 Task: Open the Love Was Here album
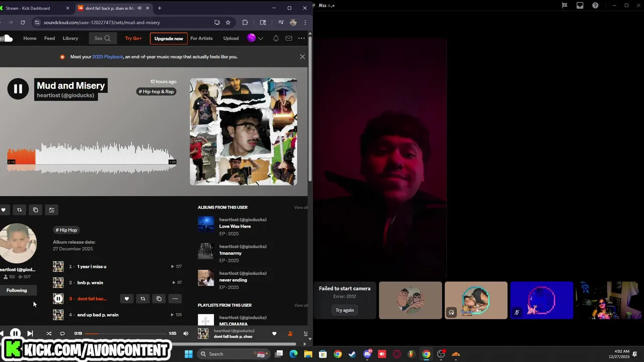tap(235, 226)
